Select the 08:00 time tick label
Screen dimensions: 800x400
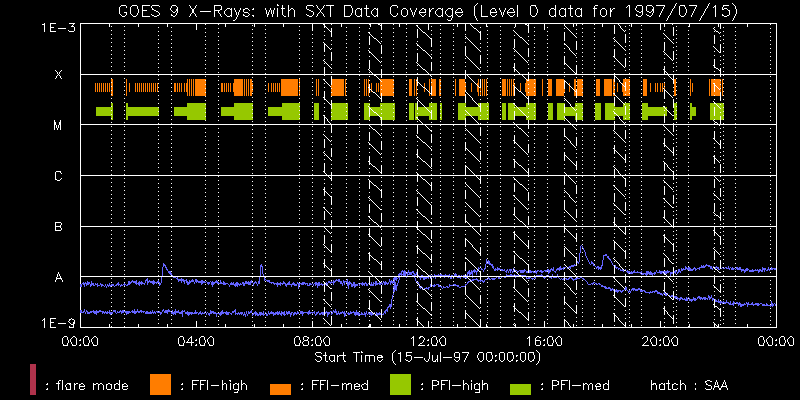click(x=311, y=342)
